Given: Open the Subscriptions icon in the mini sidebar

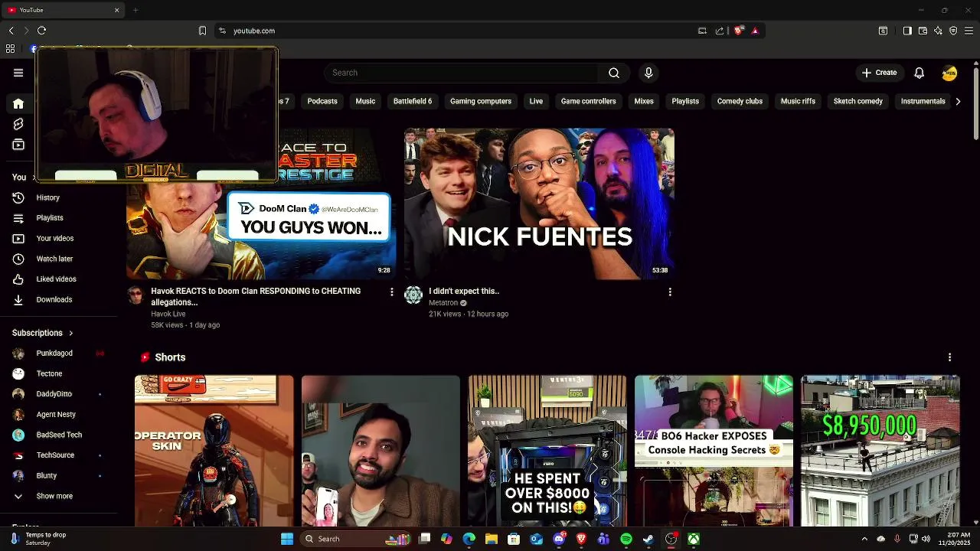Looking at the screenshot, I should [18, 145].
